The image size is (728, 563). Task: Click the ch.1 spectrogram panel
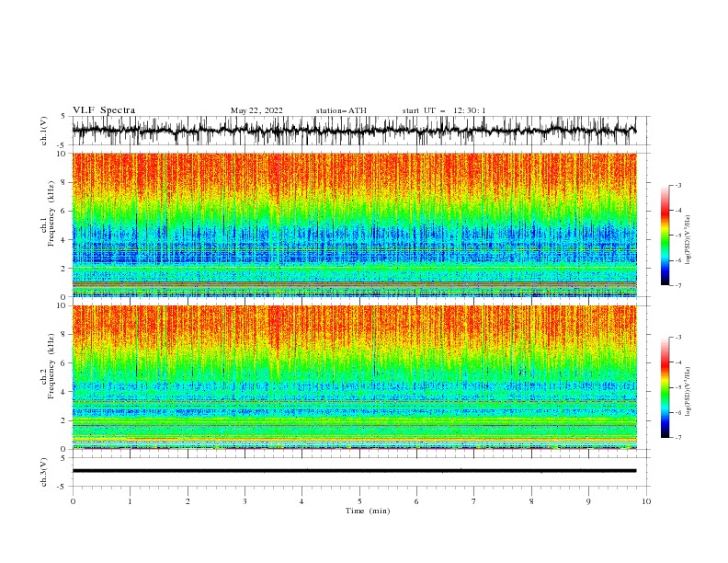354,224
